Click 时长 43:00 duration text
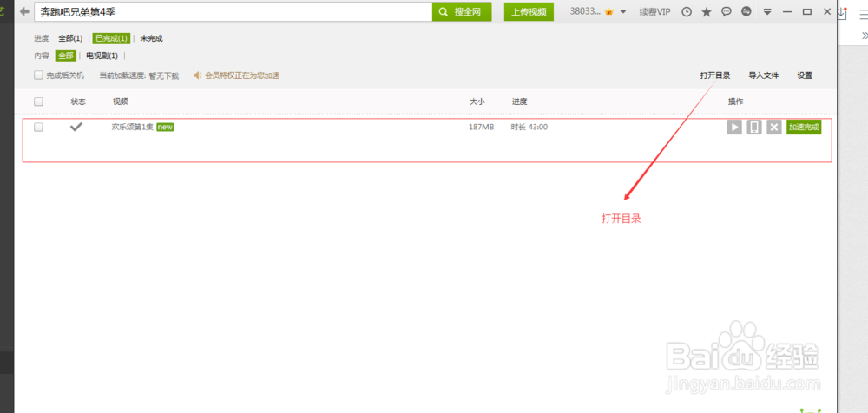Viewport: 868px width, 413px height. (x=529, y=127)
